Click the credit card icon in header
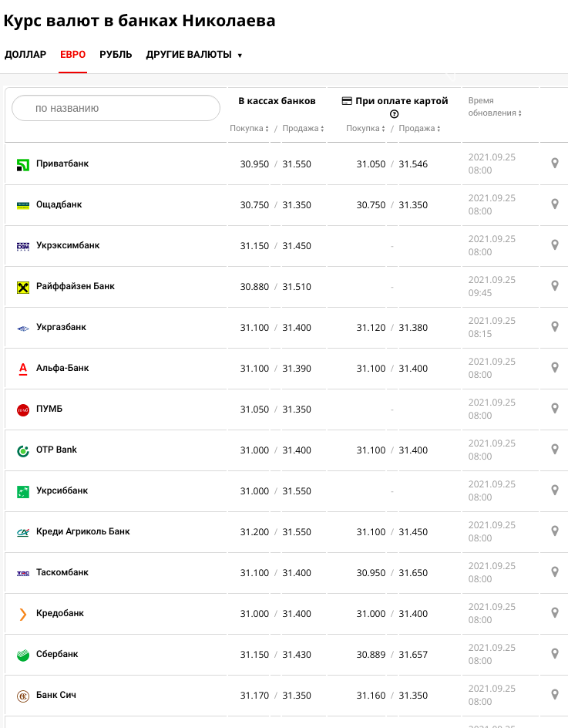 coord(347,101)
